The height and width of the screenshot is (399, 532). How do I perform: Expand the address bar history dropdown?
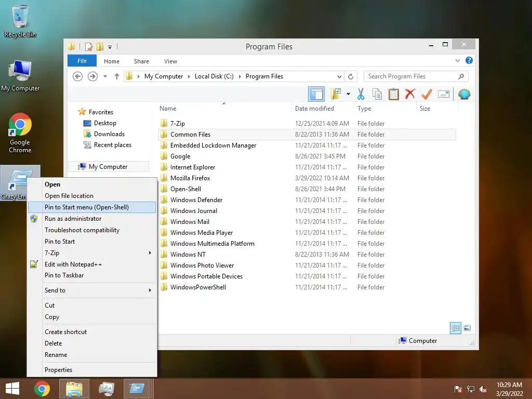pos(339,76)
